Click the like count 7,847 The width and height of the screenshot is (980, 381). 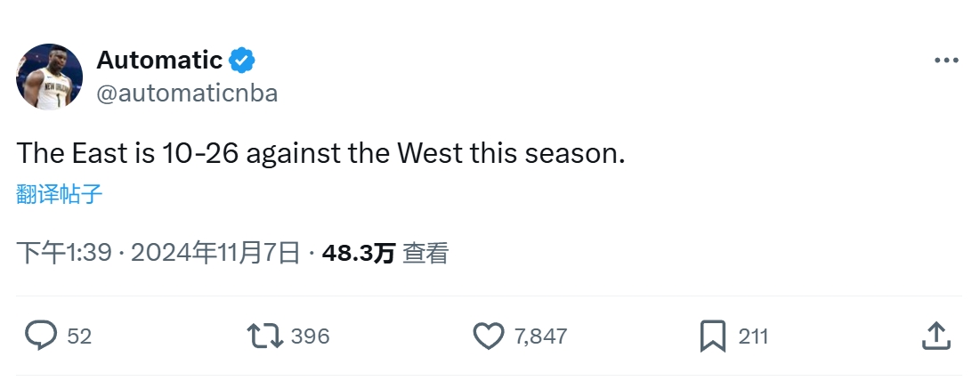pyautogui.click(x=540, y=336)
